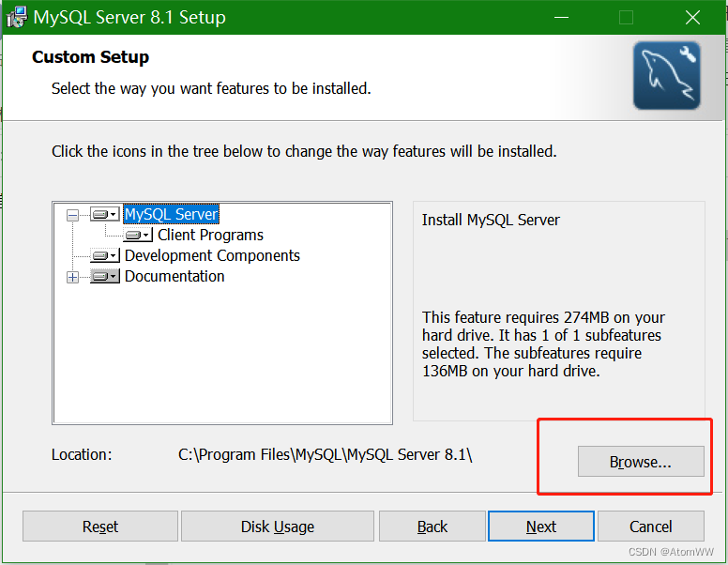Expand the Documentation tree node
The height and width of the screenshot is (565, 728).
(72, 278)
